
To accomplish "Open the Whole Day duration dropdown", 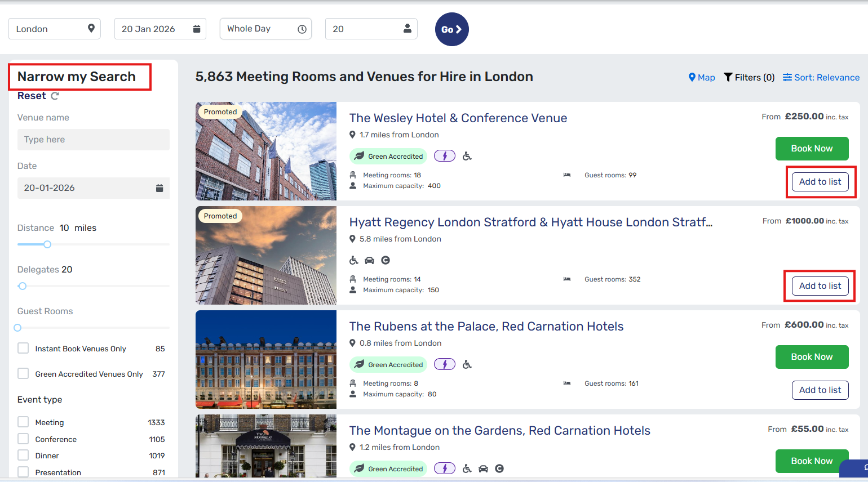I will [265, 29].
